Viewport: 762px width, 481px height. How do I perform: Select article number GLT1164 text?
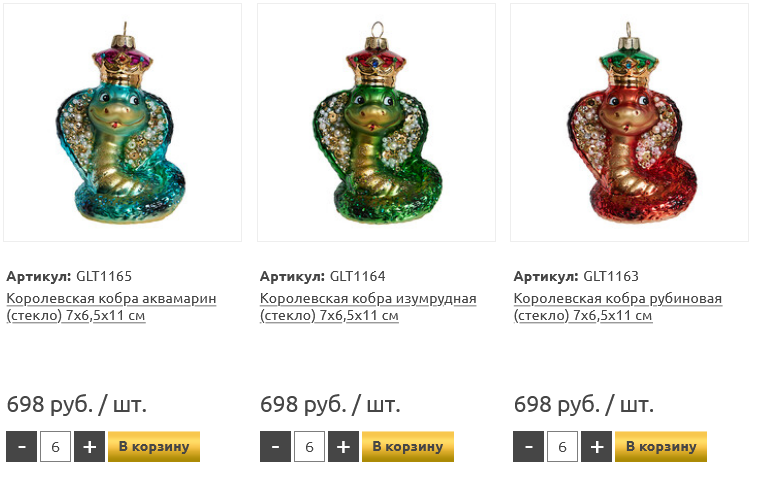point(358,276)
